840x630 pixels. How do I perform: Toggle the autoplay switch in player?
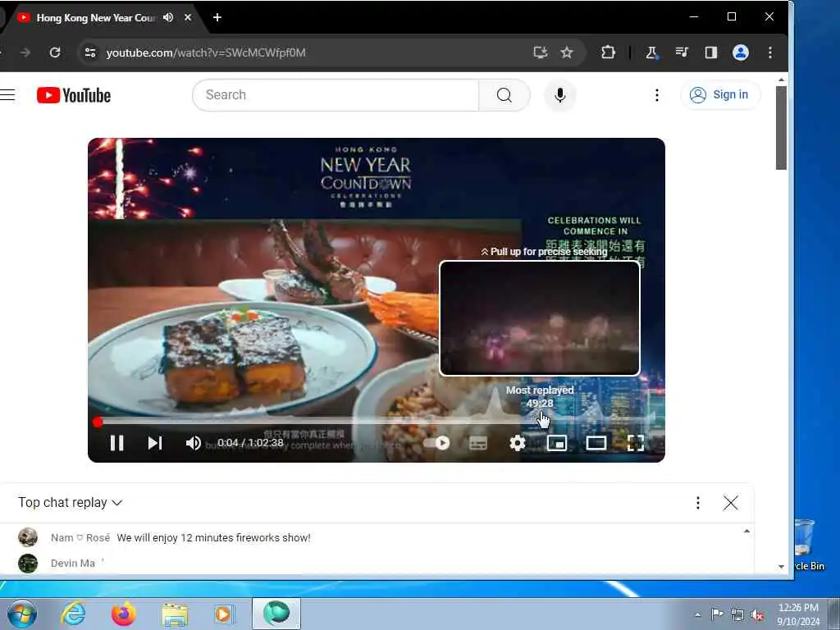click(x=436, y=443)
